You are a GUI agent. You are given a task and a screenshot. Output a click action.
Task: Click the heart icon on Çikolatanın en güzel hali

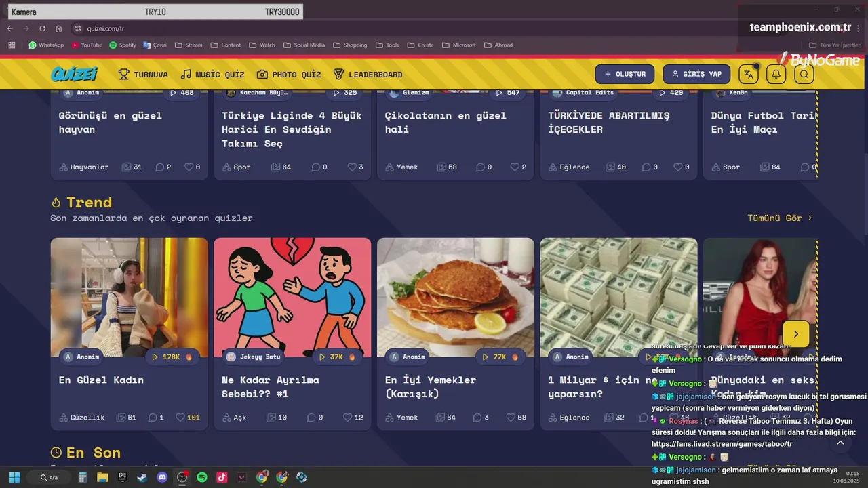515,167
